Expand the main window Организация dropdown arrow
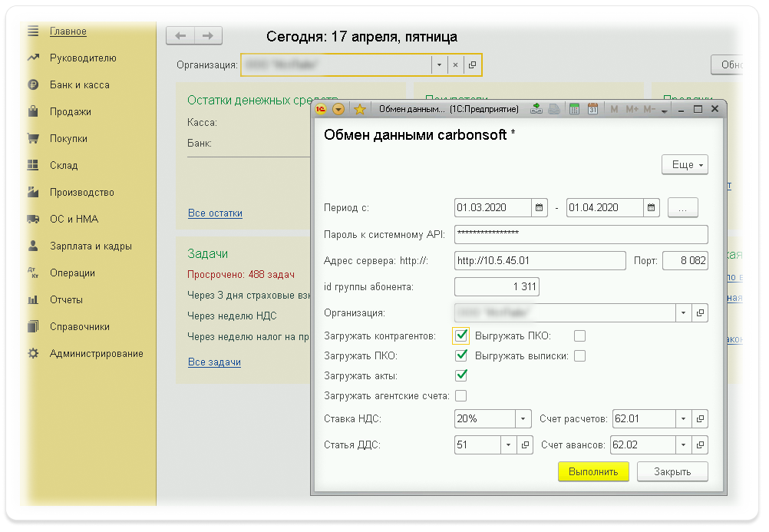The image size is (769, 532). (440, 64)
